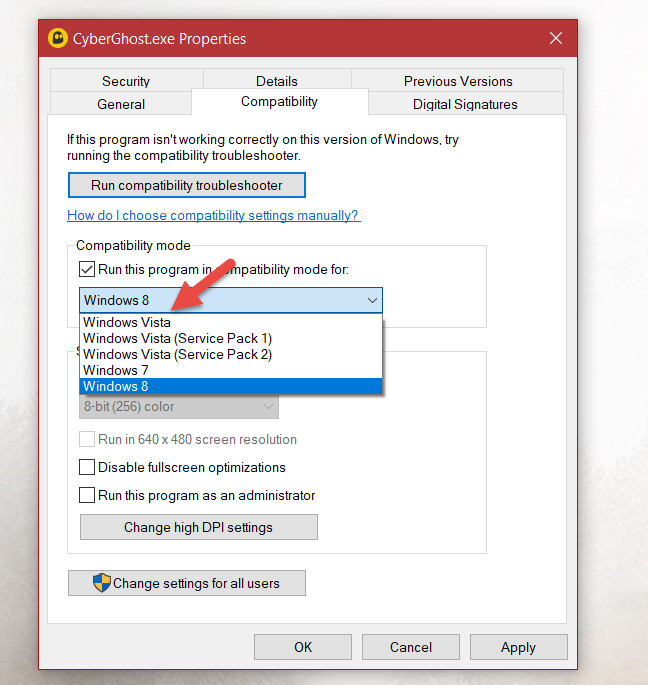Open the 8-bit (256) color dropdown
The height and width of the screenshot is (685, 648).
(x=179, y=407)
